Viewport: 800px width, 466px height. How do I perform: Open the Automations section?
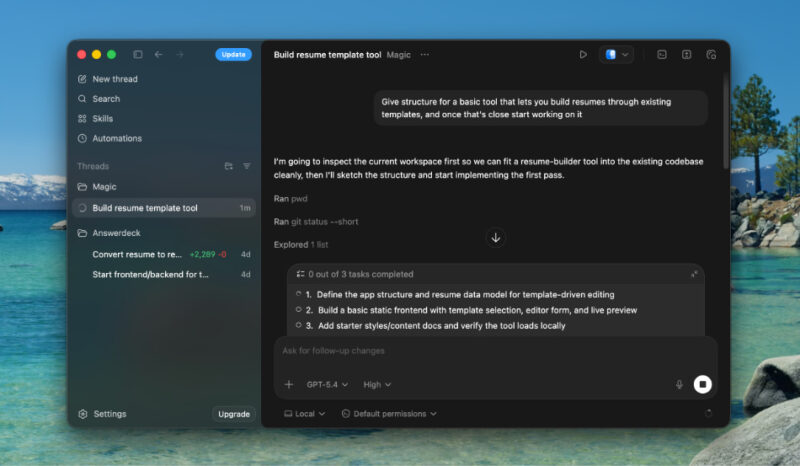[x=116, y=138]
